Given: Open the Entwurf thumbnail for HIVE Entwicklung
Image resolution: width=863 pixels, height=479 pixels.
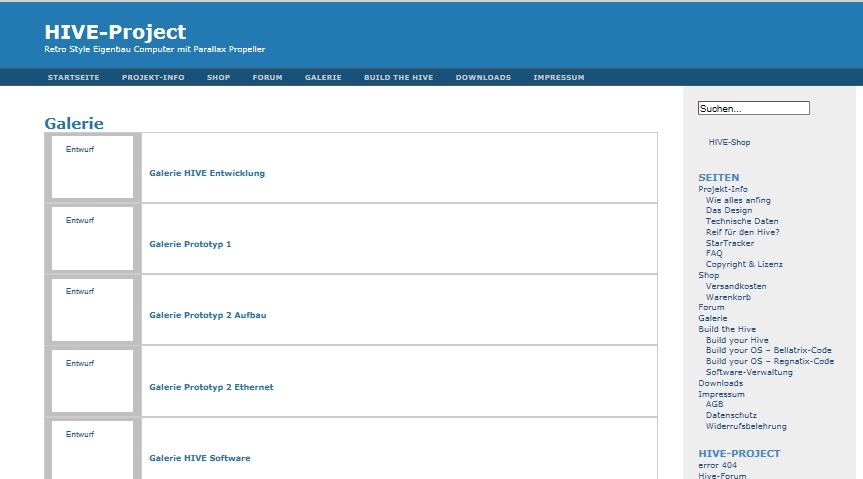Looking at the screenshot, I should pyautogui.click(x=92, y=167).
